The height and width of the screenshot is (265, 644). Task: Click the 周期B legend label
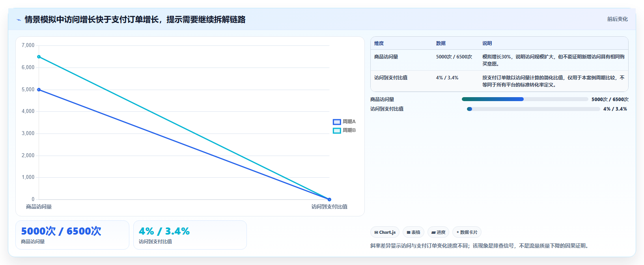[x=349, y=130]
